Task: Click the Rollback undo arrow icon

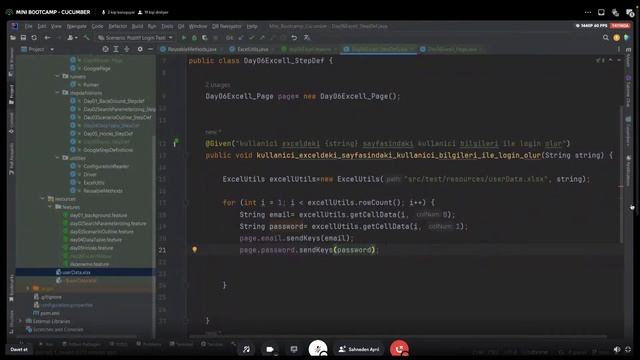Action: (294, 38)
